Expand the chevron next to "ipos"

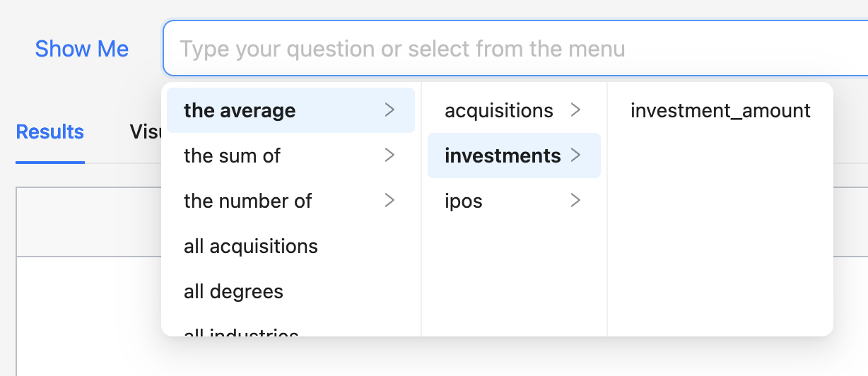pyautogui.click(x=575, y=201)
